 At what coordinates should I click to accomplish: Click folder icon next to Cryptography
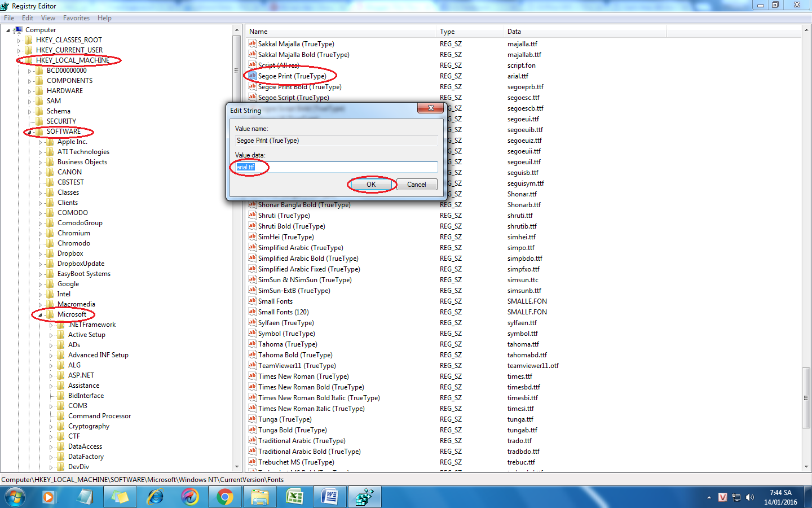tap(61, 426)
